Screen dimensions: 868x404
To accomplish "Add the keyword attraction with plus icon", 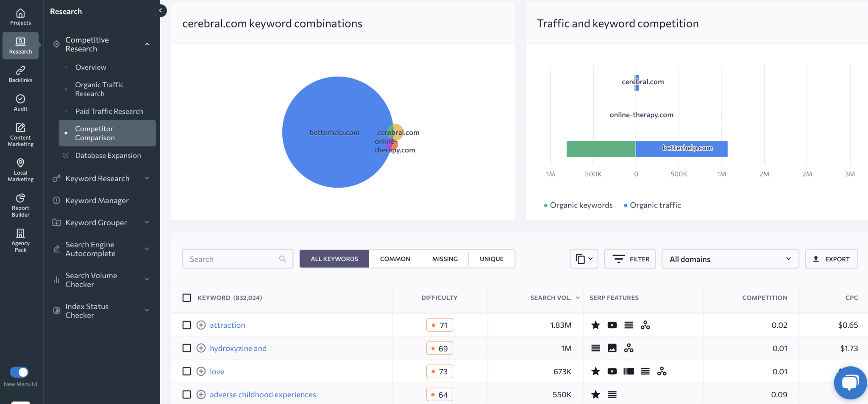I will pyautogui.click(x=201, y=325).
